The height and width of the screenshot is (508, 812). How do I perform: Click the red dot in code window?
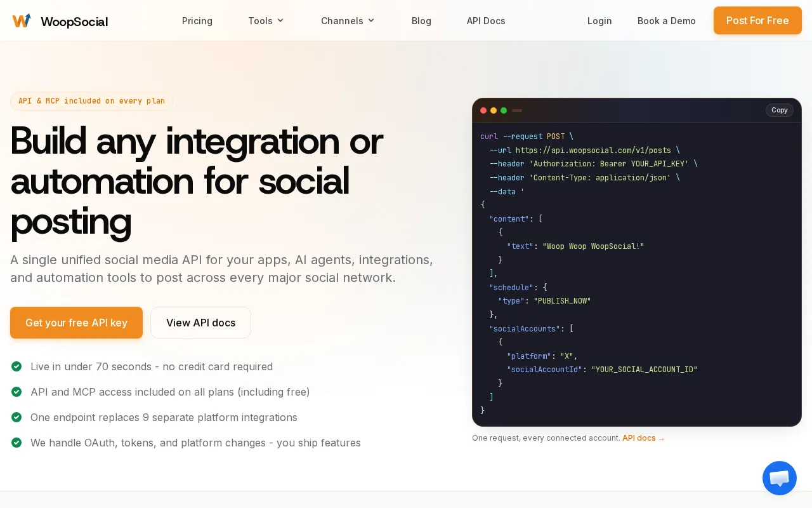point(483,110)
